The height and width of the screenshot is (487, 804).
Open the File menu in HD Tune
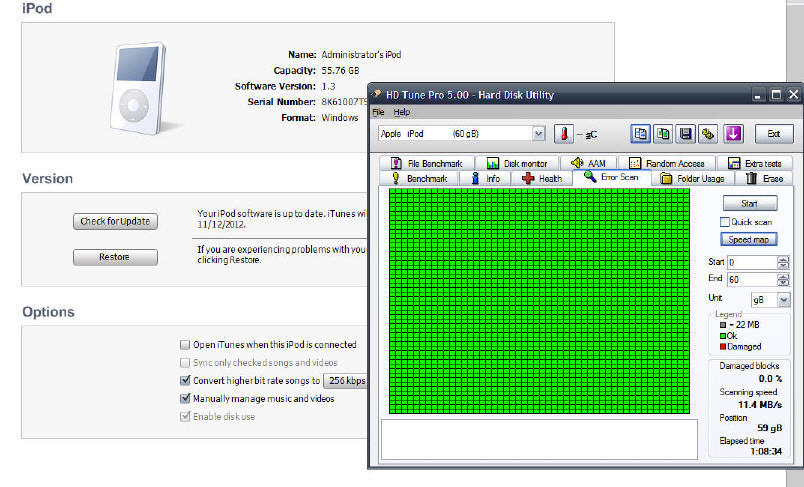[x=378, y=112]
